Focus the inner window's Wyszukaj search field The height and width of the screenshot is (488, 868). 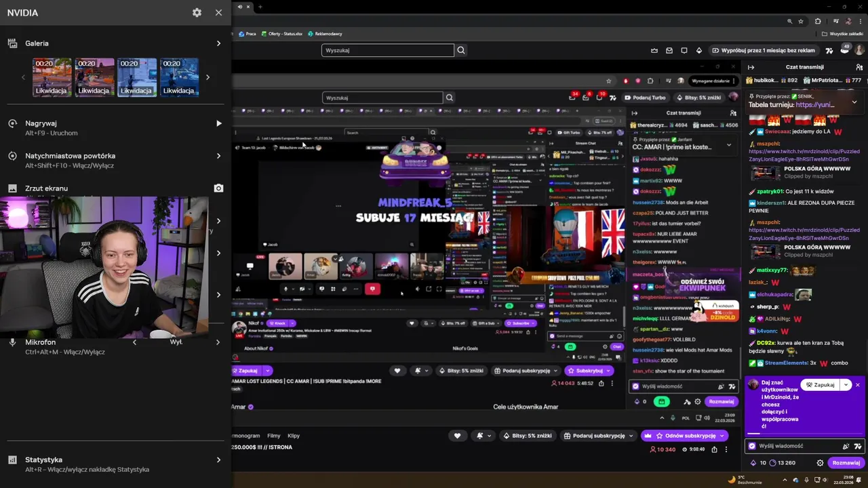coord(382,98)
